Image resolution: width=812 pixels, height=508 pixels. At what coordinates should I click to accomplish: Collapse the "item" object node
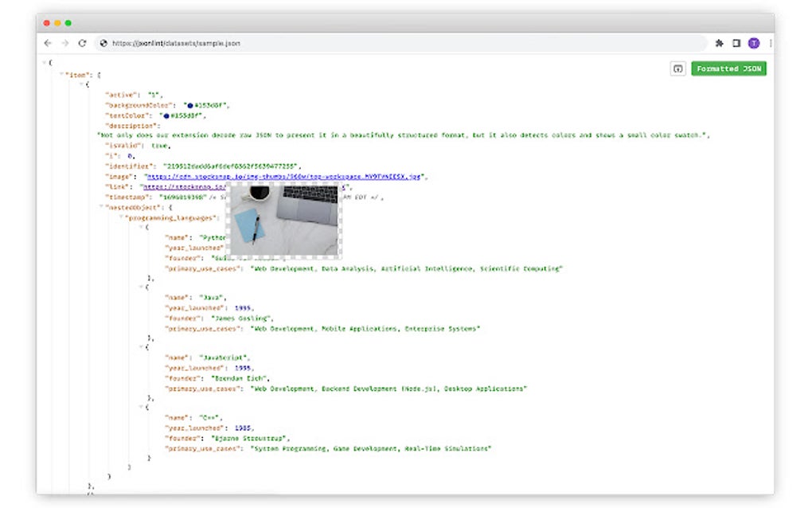pyautogui.click(x=61, y=73)
